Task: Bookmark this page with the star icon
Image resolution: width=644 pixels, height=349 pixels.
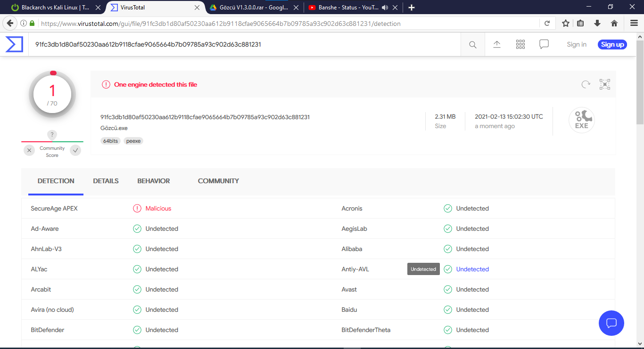Action: (566, 23)
